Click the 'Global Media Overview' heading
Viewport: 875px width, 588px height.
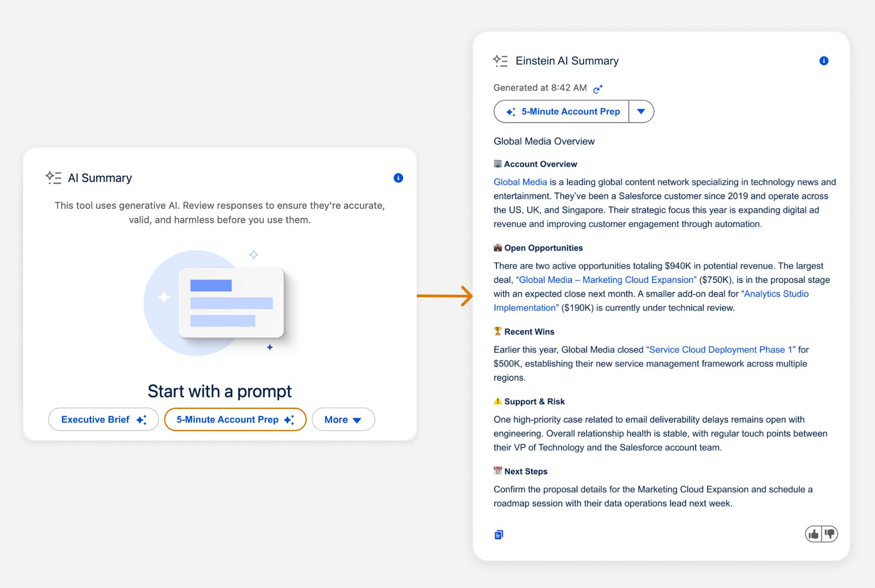tap(544, 141)
